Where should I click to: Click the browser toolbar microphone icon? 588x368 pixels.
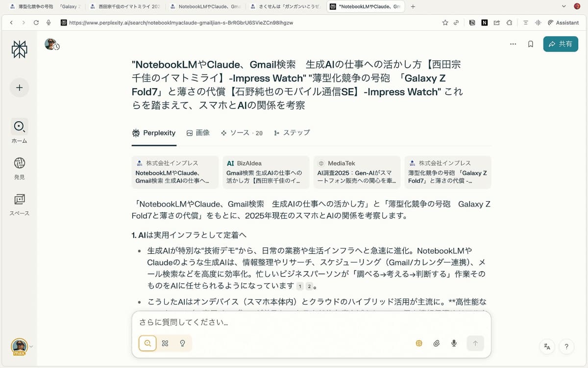[x=49, y=23]
